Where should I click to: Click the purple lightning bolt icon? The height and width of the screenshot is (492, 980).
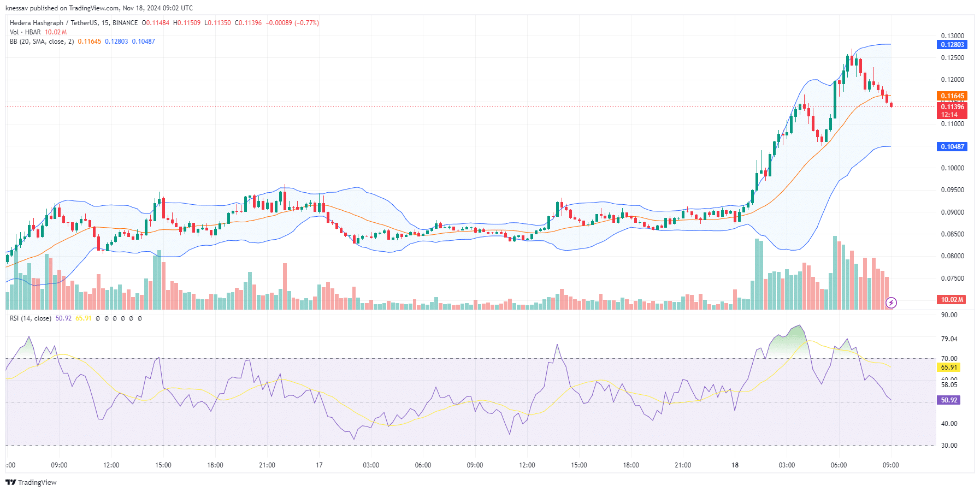(x=891, y=303)
